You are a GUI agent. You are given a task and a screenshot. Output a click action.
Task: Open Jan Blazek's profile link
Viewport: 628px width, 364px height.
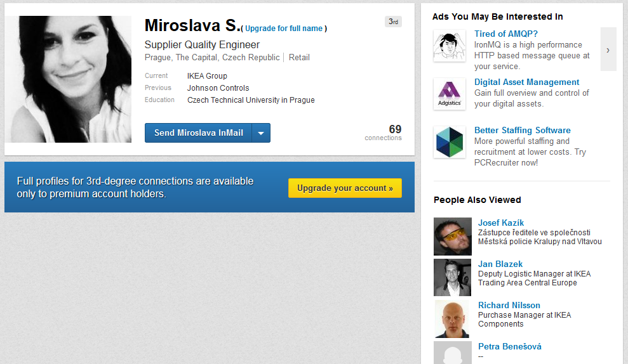(x=500, y=264)
